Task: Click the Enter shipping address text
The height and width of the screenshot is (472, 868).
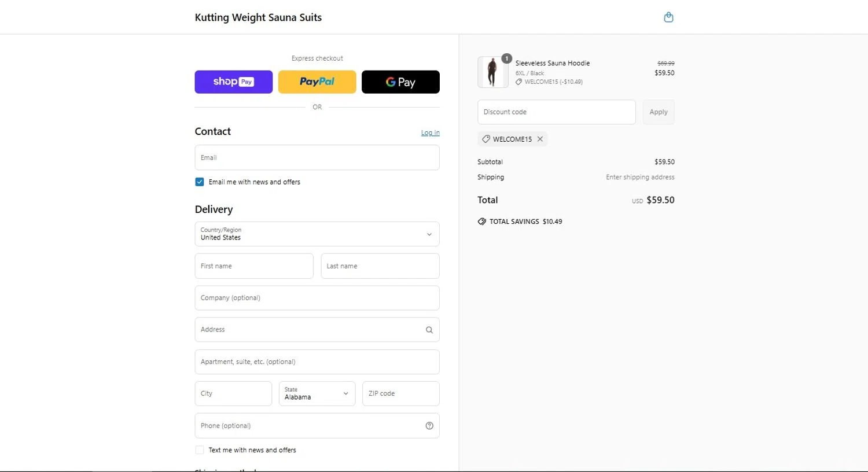Action: coord(640,177)
